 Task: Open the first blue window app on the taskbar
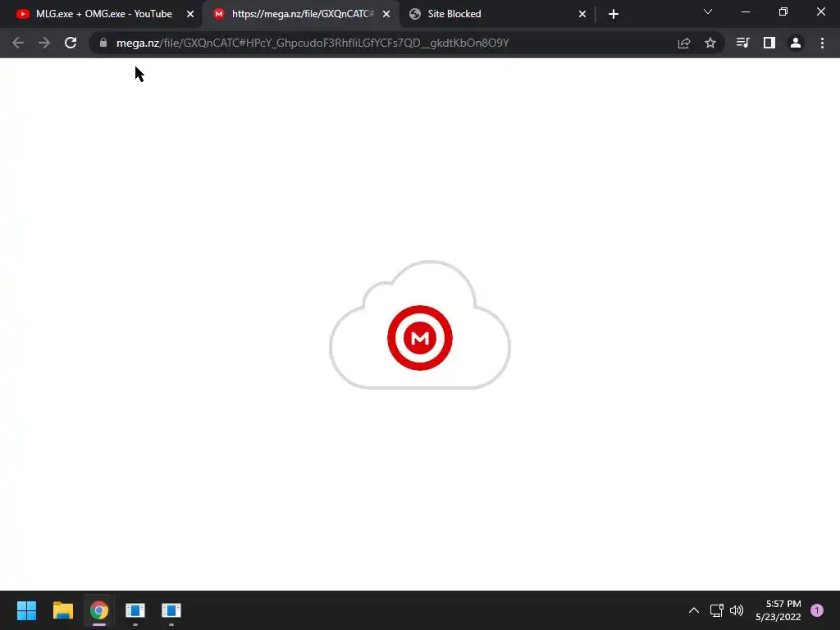(x=135, y=610)
